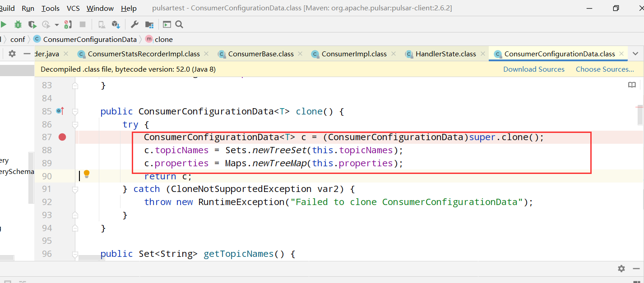Show hidden editor tabs chevron
Image resolution: width=644 pixels, height=283 pixels.
(635, 54)
